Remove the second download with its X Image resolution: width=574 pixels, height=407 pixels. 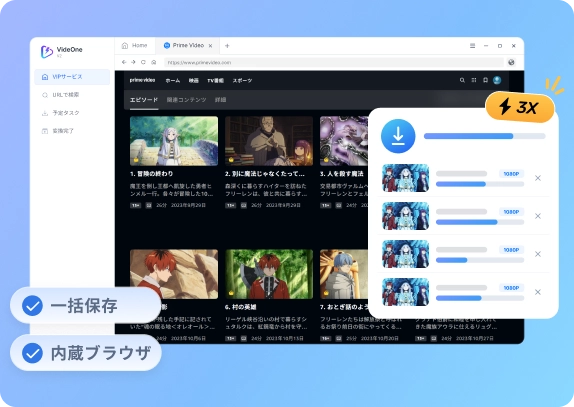(x=538, y=216)
